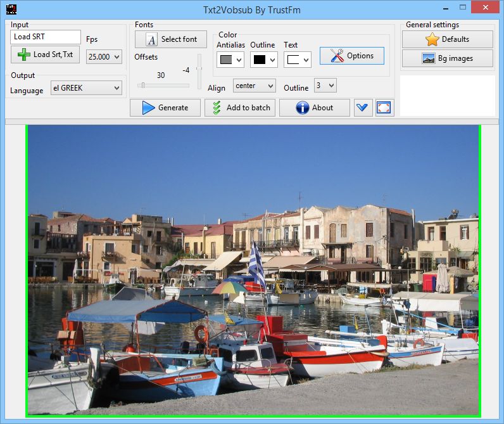The width and height of the screenshot is (504, 424).
Task: Open the Bg images picker
Action: (x=447, y=59)
